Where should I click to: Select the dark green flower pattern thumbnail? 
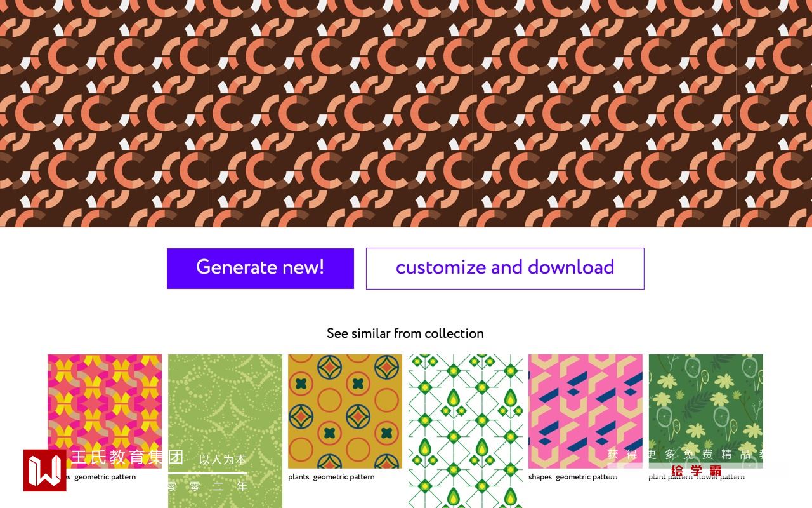[706, 411]
